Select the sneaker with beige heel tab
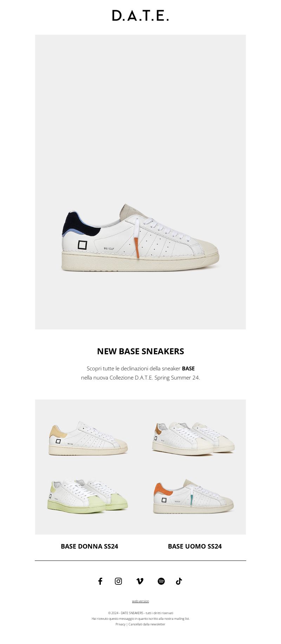The height and width of the screenshot is (644, 281). pyautogui.click(x=88, y=438)
